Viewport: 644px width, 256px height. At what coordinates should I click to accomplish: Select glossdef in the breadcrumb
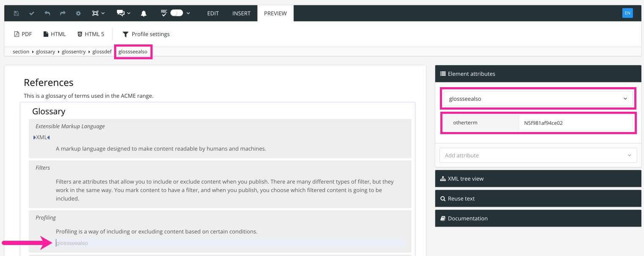coord(102,51)
